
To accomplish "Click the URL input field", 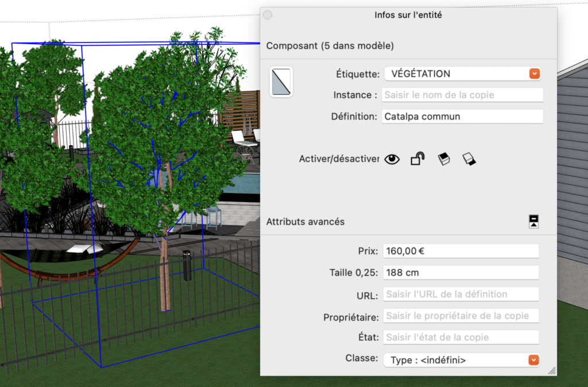I will (461, 294).
